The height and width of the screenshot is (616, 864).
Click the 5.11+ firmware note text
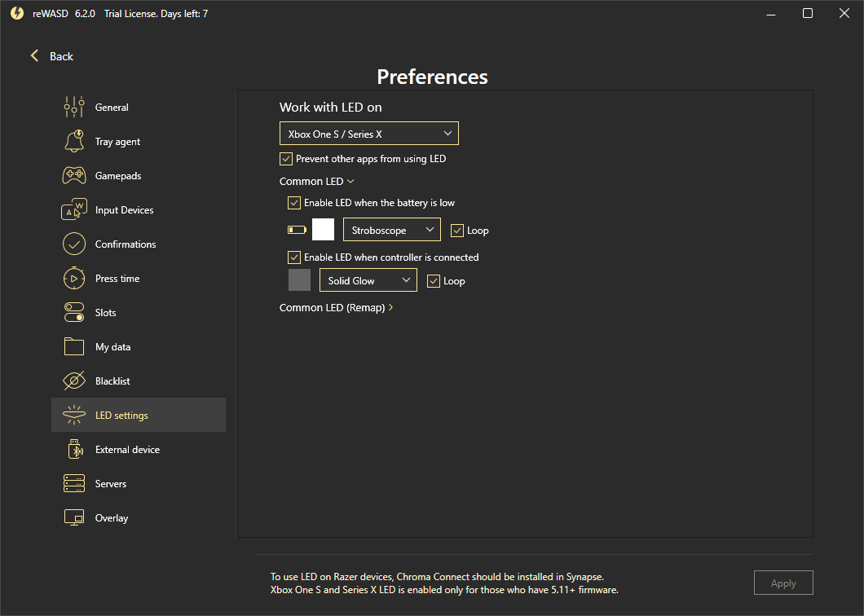click(x=444, y=590)
